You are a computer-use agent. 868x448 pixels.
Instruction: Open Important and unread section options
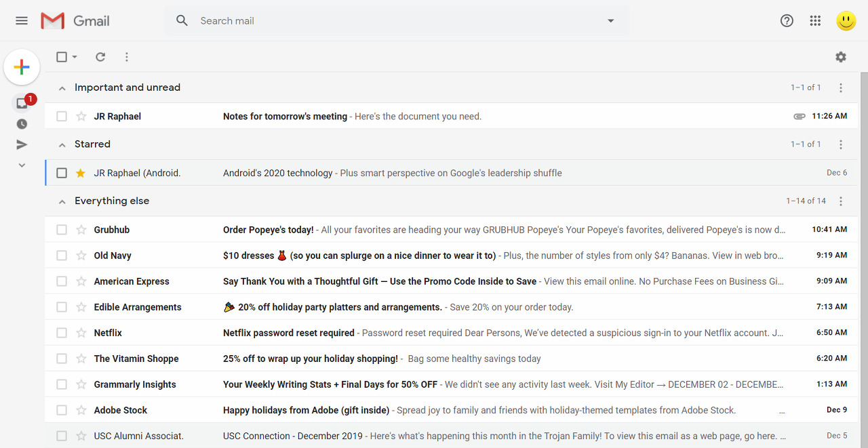841,87
